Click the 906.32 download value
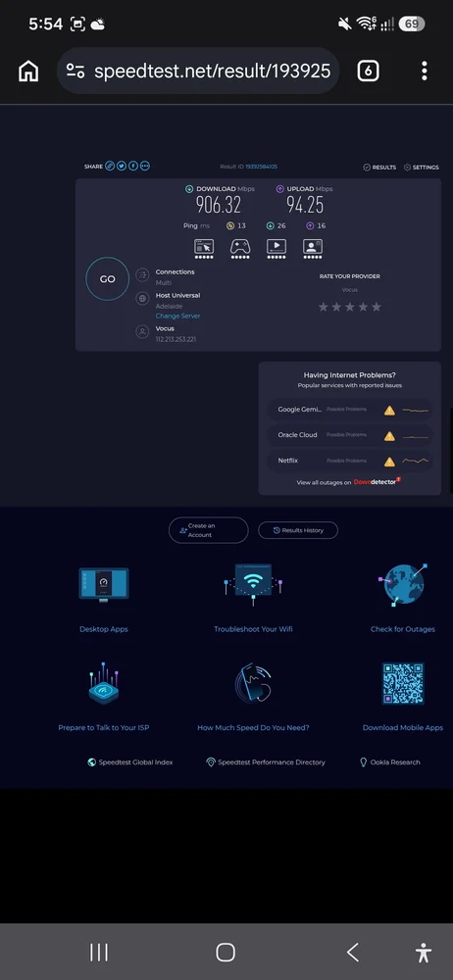Viewport: 453px width, 980px height. click(x=219, y=205)
